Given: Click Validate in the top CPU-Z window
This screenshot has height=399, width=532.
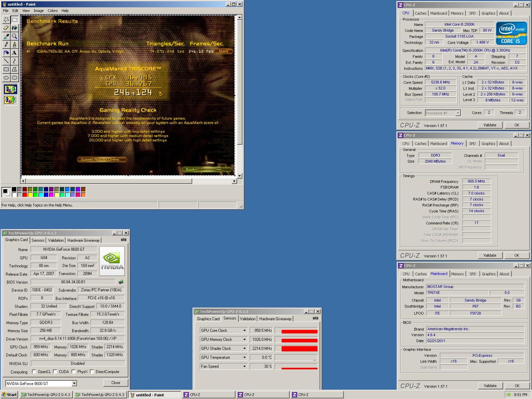Looking at the screenshot, I should [490, 125].
